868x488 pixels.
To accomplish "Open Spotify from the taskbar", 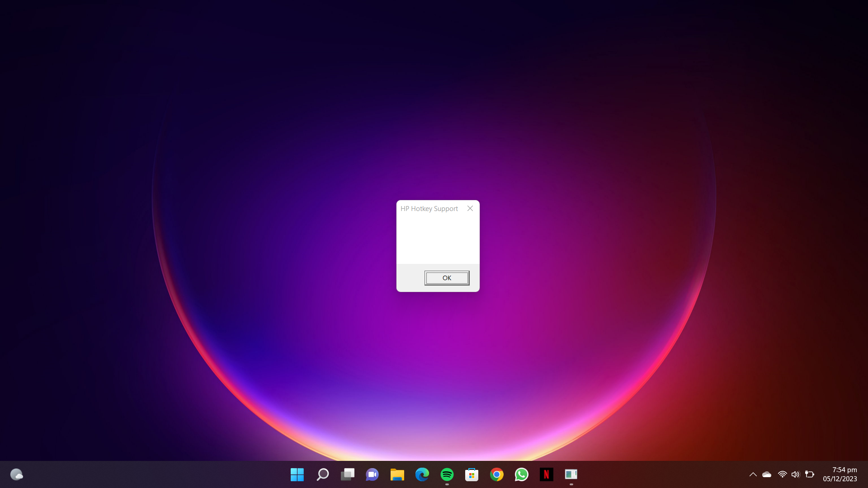I will point(447,474).
